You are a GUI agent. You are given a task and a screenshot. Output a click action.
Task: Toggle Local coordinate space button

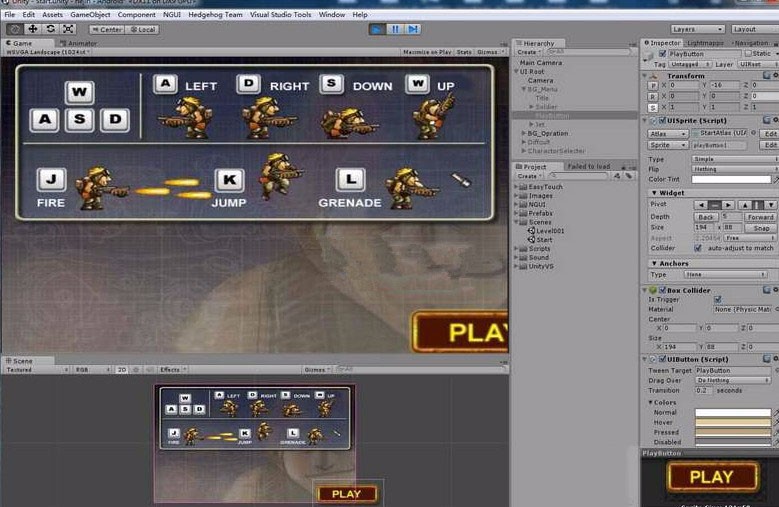pyautogui.click(x=142, y=29)
